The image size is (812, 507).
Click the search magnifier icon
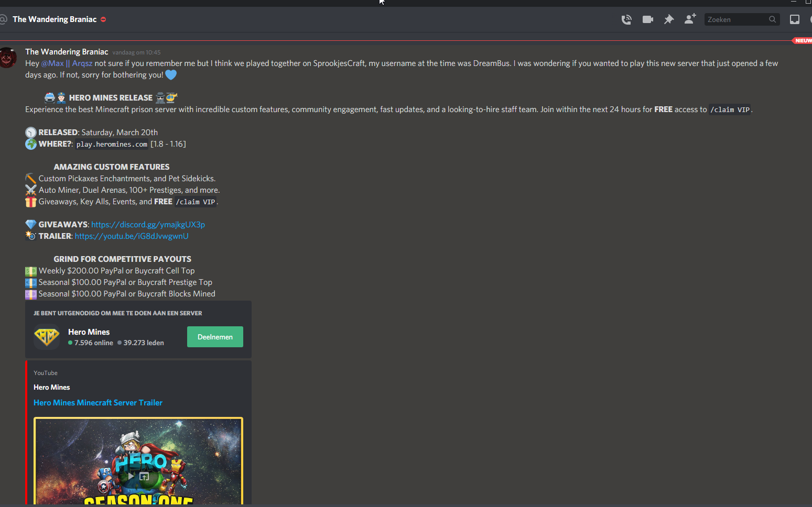[772, 19]
